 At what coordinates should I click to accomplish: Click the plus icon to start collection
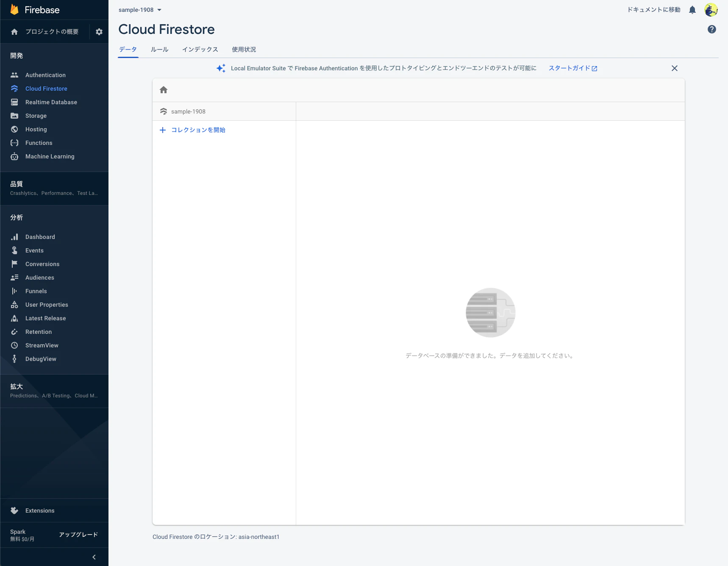tap(163, 130)
